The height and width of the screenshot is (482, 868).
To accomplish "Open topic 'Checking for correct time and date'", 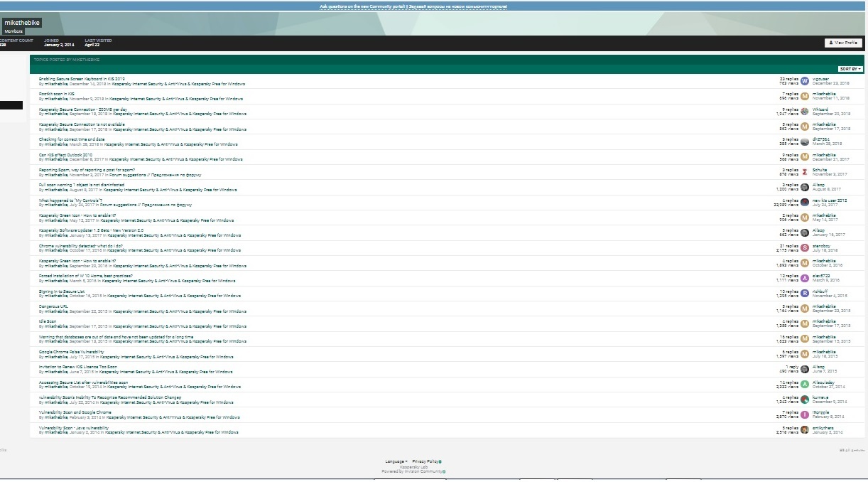I will point(72,139).
